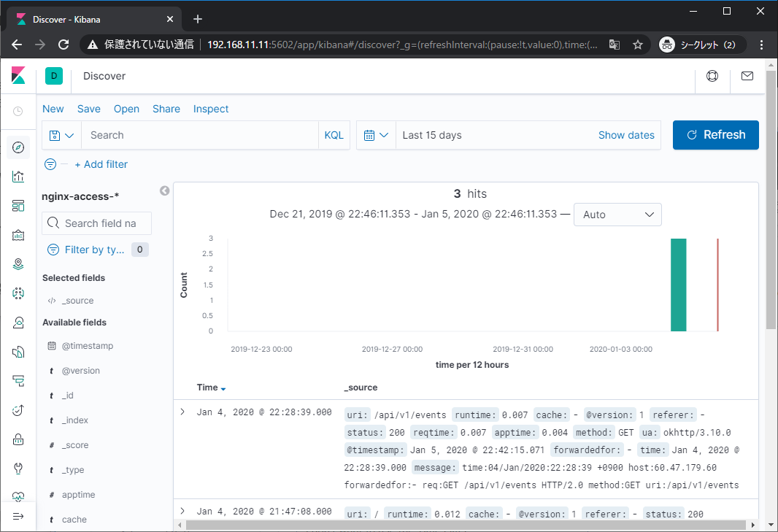This screenshot has height=532, width=778.
Task: Collapse the field list panel with its chevron
Action: click(165, 190)
